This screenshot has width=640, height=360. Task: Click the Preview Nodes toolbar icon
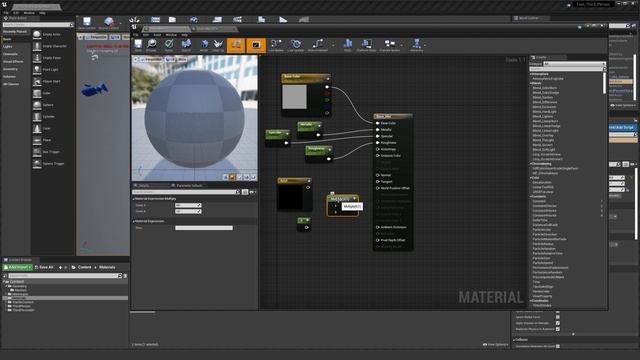pos(390,45)
